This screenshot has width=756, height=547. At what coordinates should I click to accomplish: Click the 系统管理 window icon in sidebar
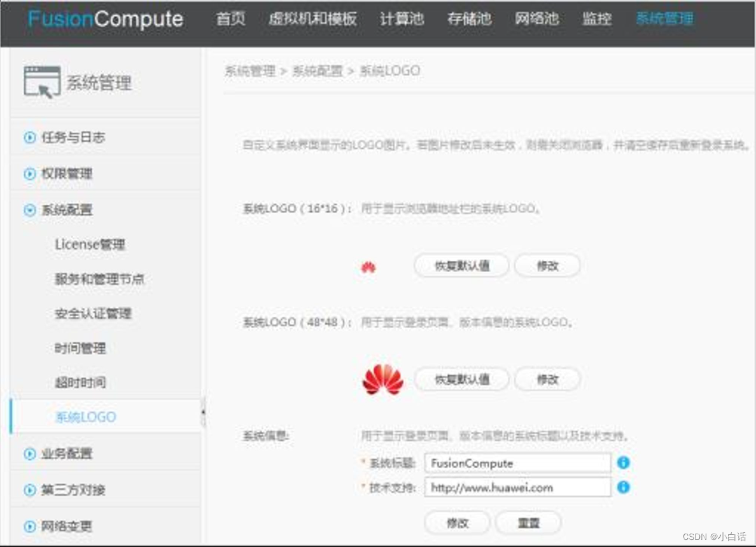42,82
